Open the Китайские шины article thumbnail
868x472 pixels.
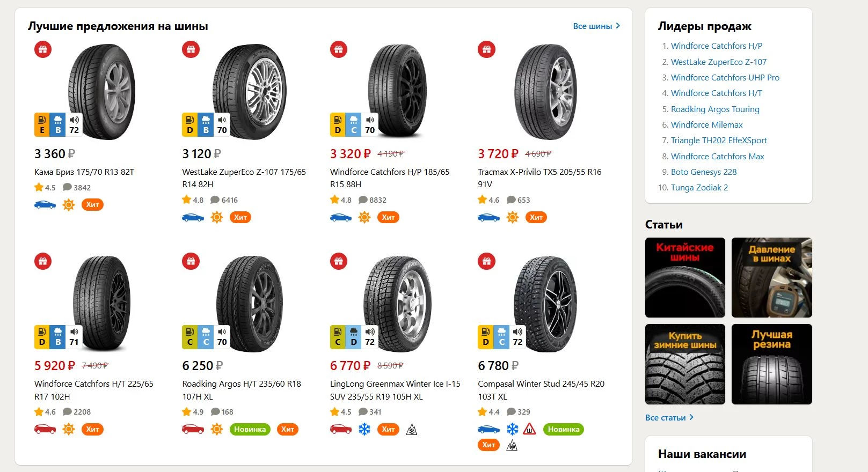(x=685, y=277)
